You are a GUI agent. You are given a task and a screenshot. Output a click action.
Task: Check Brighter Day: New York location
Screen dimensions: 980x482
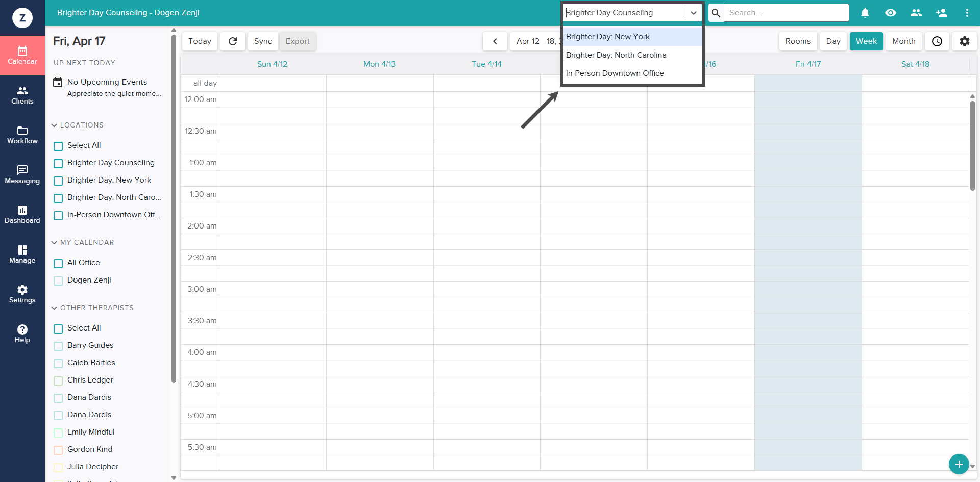pyautogui.click(x=58, y=181)
